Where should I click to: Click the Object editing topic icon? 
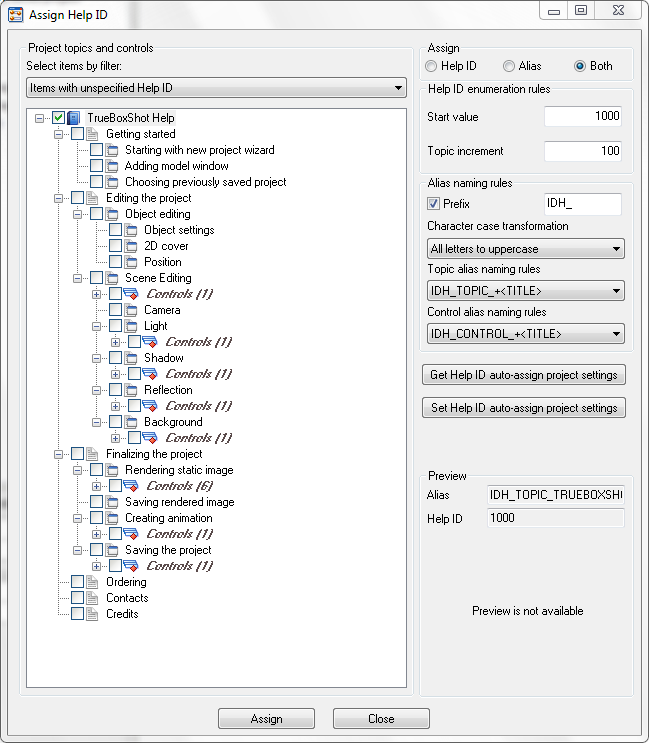click(x=112, y=214)
